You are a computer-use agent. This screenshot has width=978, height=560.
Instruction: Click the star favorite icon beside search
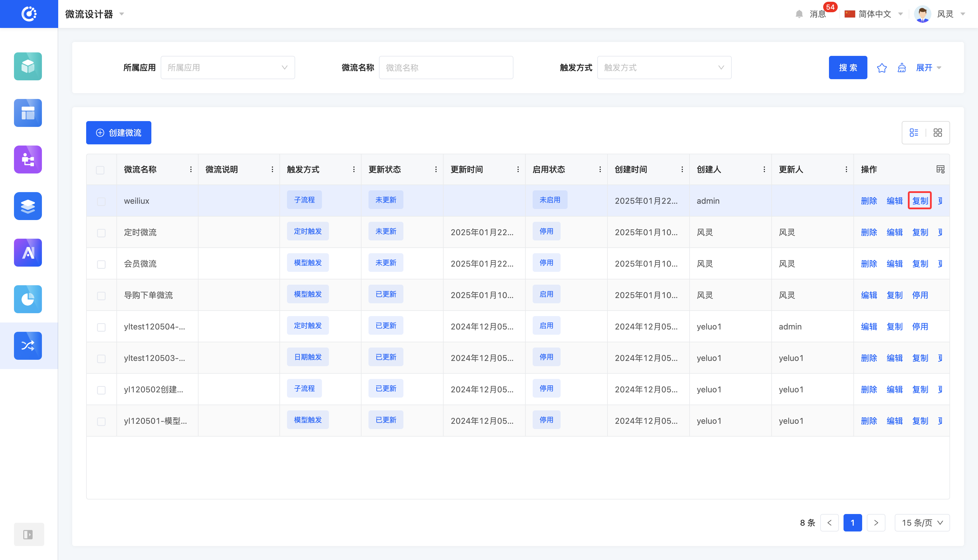coord(881,68)
